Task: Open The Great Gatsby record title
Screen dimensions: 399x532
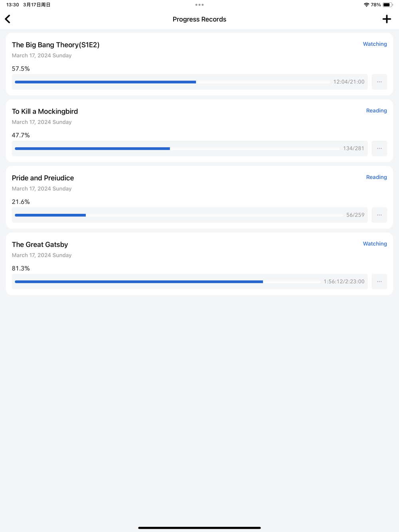Action: click(x=40, y=244)
